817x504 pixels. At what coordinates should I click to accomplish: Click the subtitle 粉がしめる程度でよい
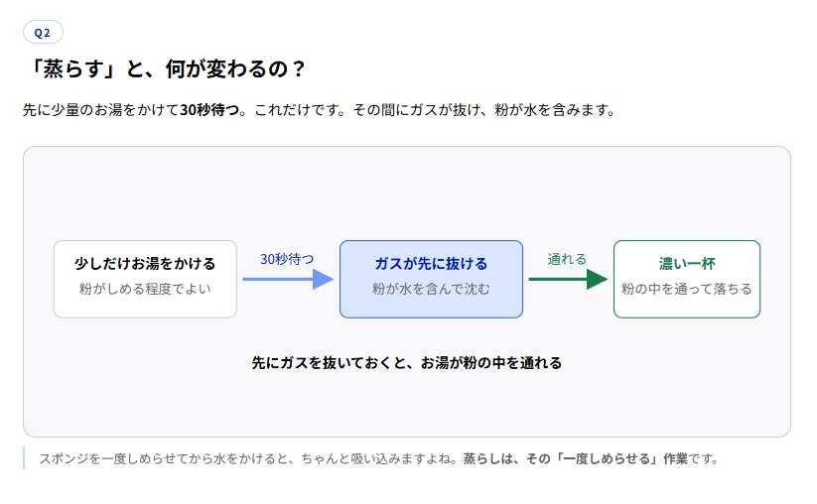coord(145,289)
